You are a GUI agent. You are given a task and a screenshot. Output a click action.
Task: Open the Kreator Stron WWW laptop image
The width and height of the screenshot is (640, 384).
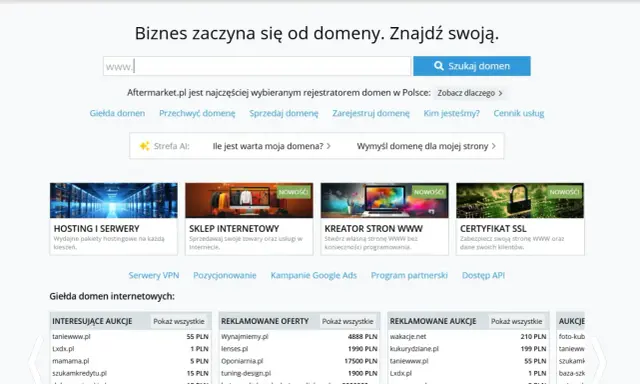[384, 200]
